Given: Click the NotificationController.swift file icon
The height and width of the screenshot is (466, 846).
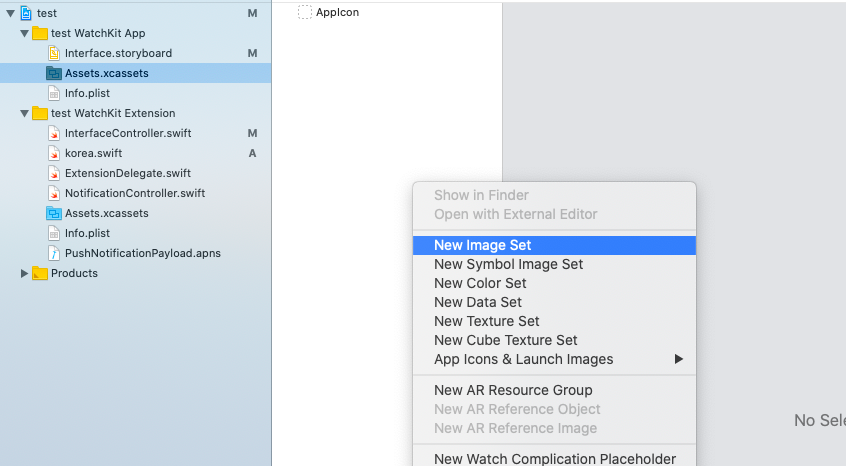Looking at the screenshot, I should [54, 193].
